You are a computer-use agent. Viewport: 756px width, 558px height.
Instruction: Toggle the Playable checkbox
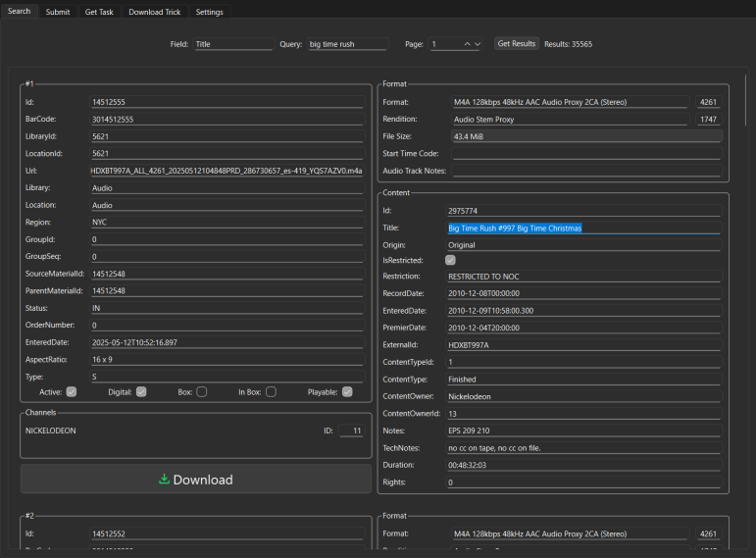tap(347, 391)
